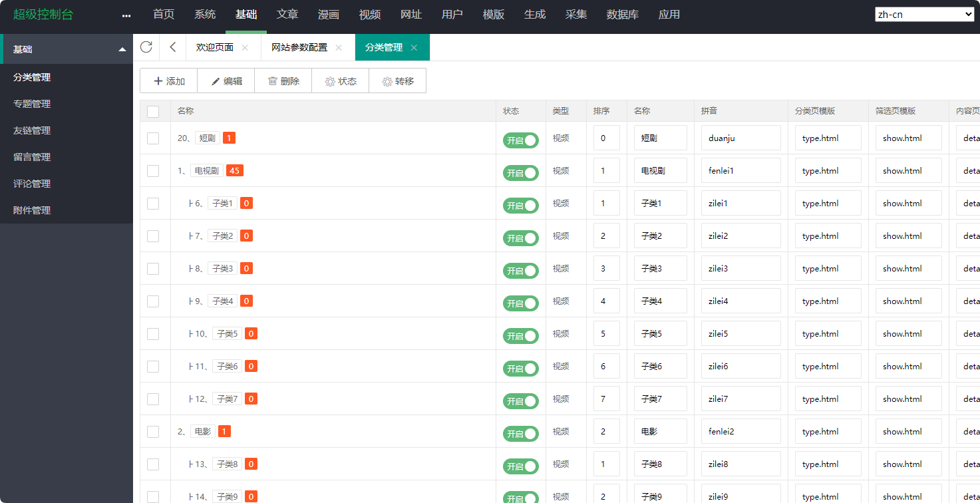980x503 pixels.
Task: Select the pencil icon on the 编辑 button
Action: coord(216,81)
